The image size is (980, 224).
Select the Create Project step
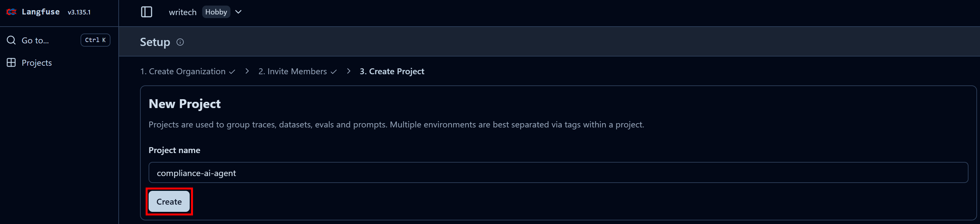pyautogui.click(x=392, y=71)
